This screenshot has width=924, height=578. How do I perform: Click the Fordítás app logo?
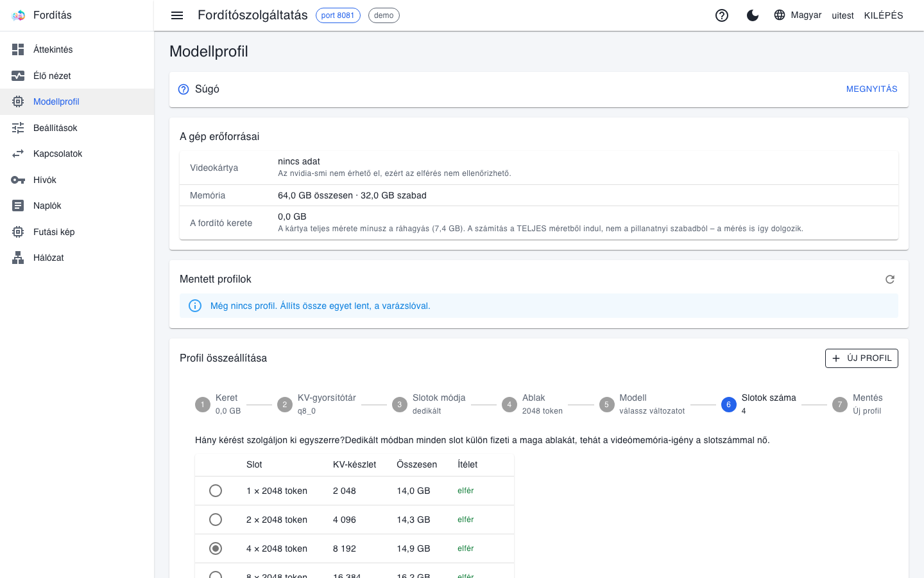point(18,15)
